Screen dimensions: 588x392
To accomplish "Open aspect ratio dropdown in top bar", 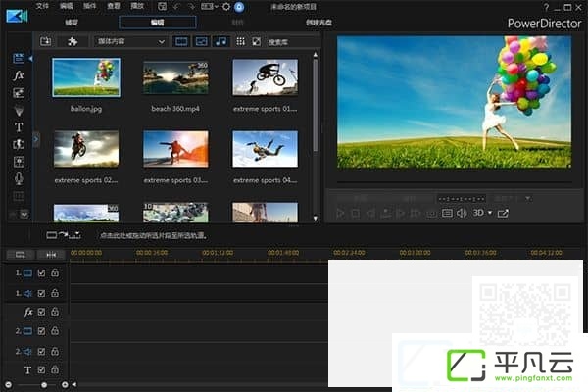I will (210, 7).
